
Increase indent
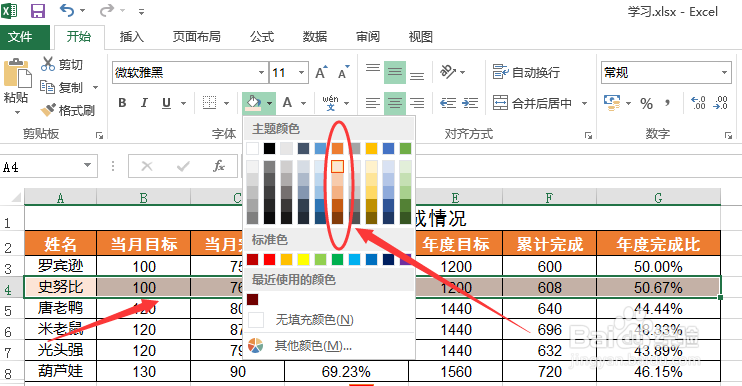[470, 103]
